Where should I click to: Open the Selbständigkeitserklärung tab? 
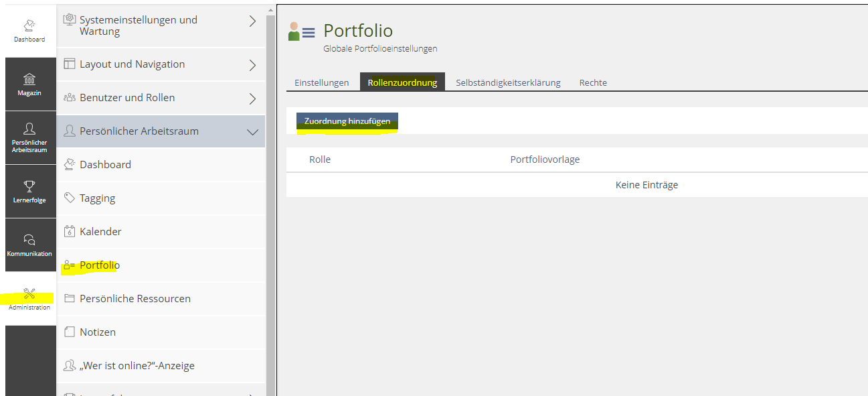click(x=508, y=82)
